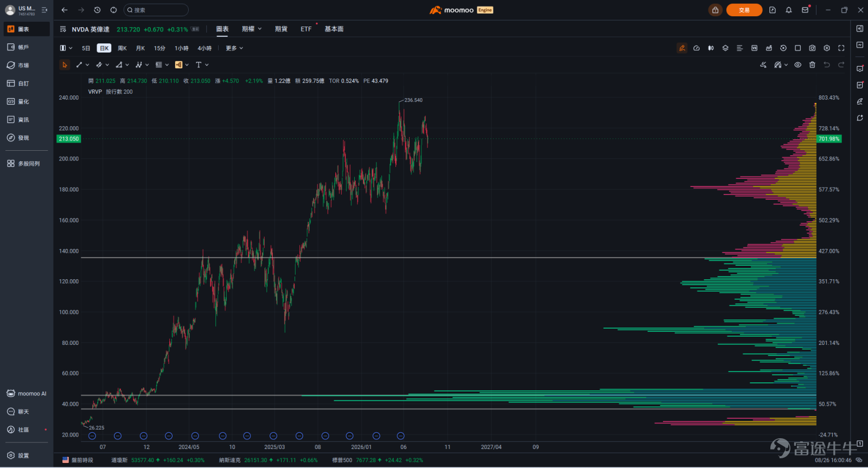Viewport: 868px width, 468px height.
Task: Redo the drawing action
Action: point(841,65)
